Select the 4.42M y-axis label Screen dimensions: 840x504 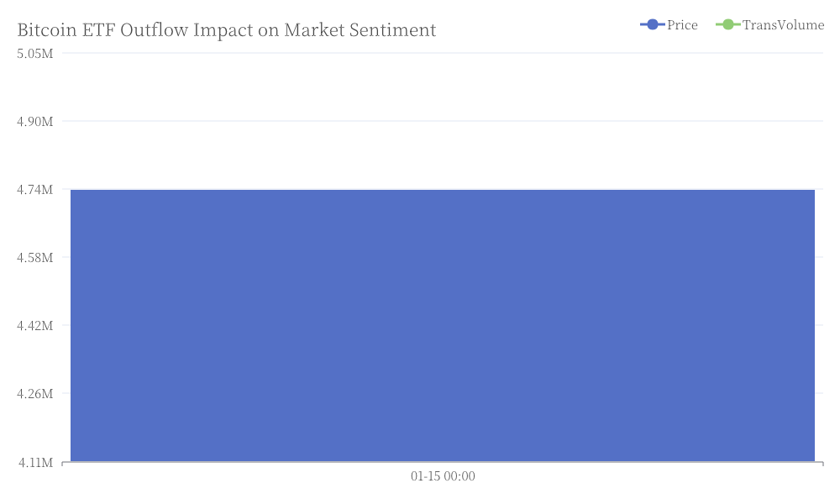click(x=34, y=326)
